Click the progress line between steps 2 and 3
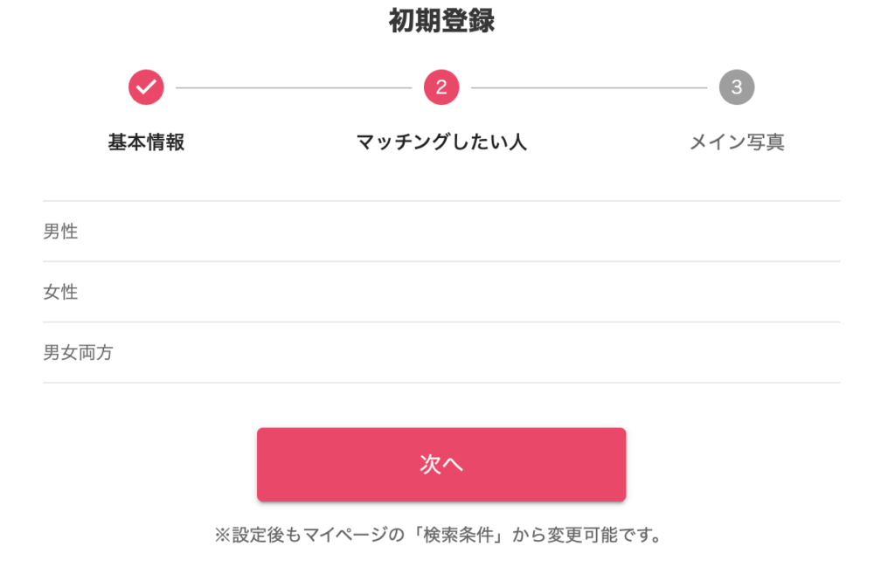Screen dimensions: 895x588 pos(589,86)
